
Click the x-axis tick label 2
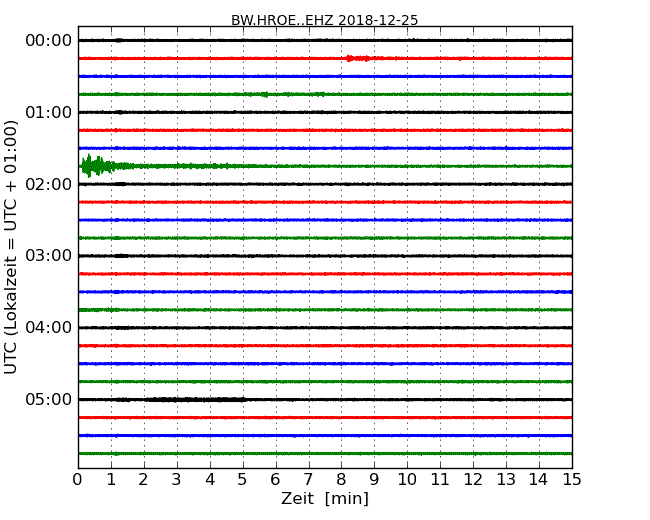(143, 480)
